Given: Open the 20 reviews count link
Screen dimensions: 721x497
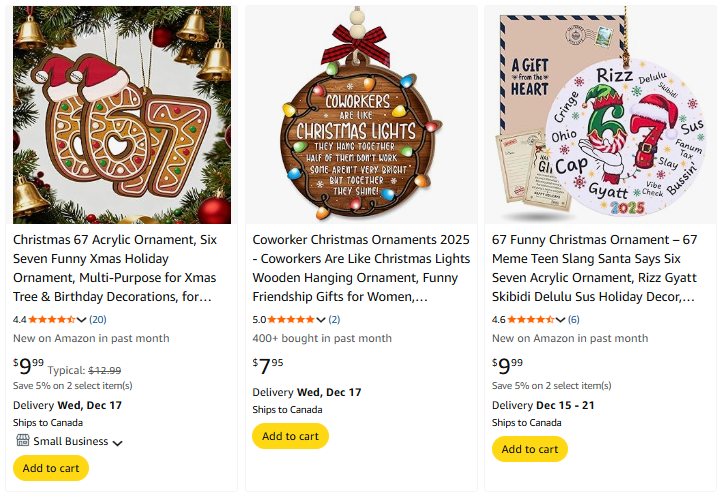Looking at the screenshot, I should [98, 320].
